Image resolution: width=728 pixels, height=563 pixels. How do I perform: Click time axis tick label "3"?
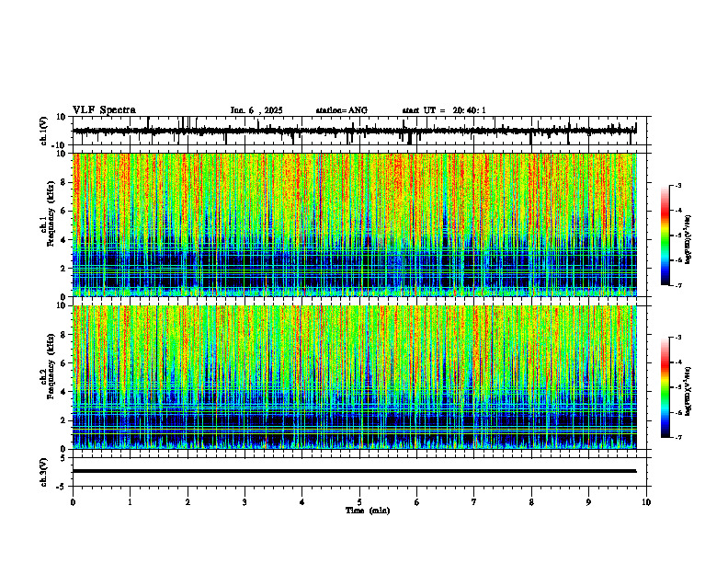tap(245, 502)
